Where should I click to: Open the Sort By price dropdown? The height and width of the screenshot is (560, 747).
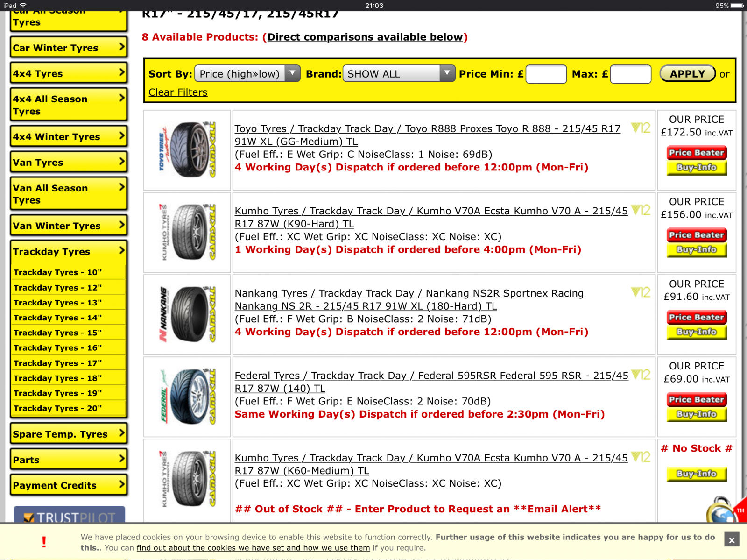pos(247,74)
